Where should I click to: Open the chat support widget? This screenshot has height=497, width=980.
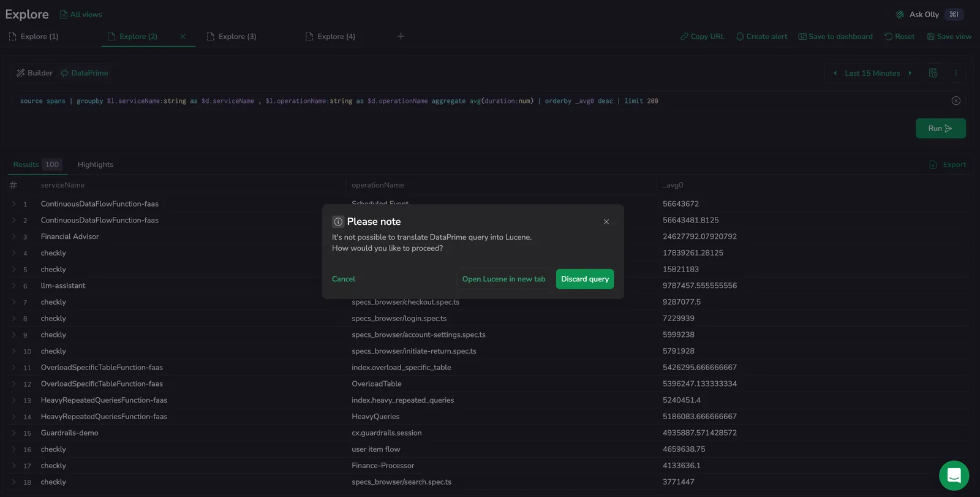click(x=954, y=476)
